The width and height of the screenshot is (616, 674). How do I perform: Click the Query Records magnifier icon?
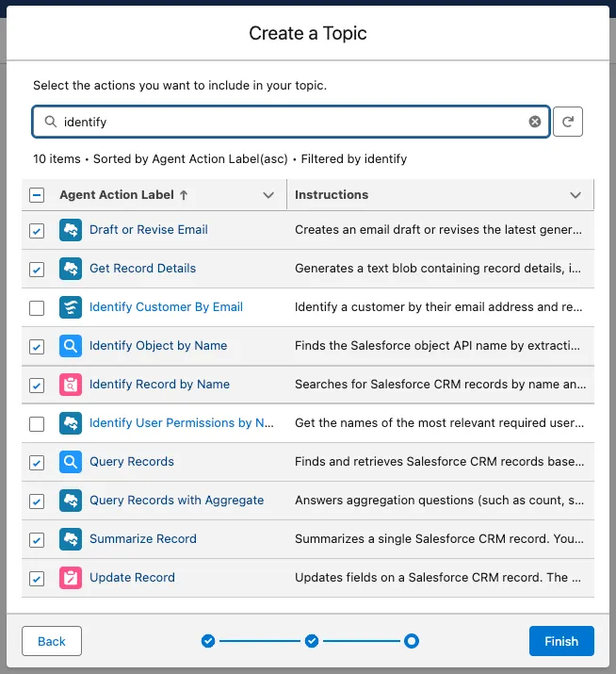tap(71, 462)
